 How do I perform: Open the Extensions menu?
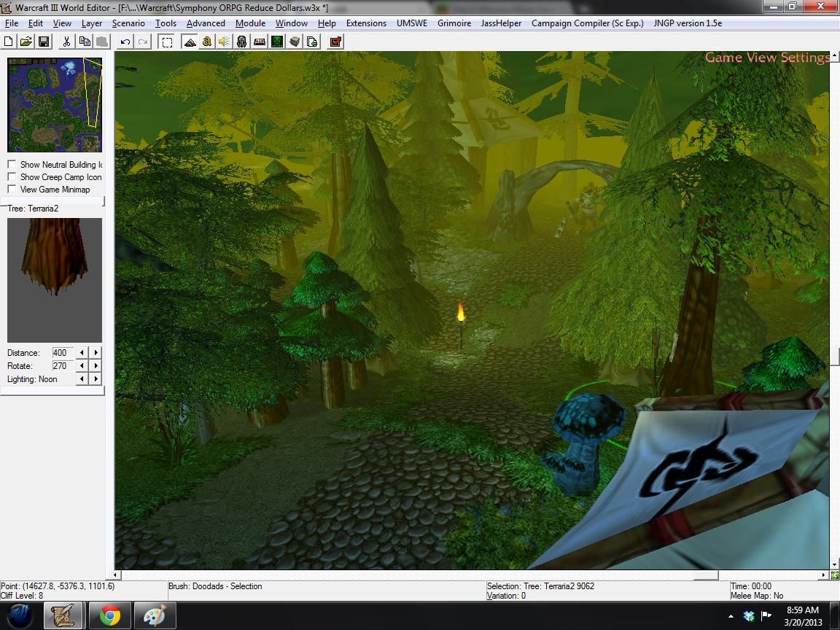[x=367, y=23]
